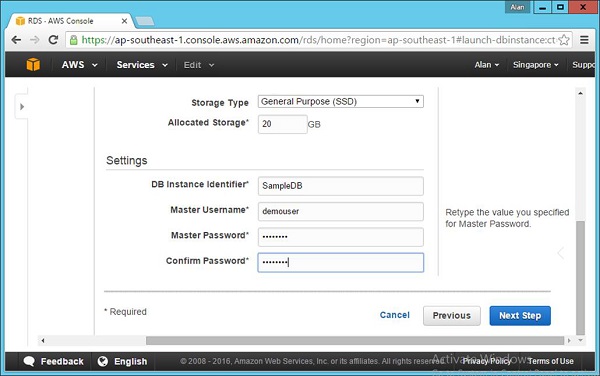Select the RDS - AWS Console tab
Viewport: 600px width, 376px height.
coord(71,21)
